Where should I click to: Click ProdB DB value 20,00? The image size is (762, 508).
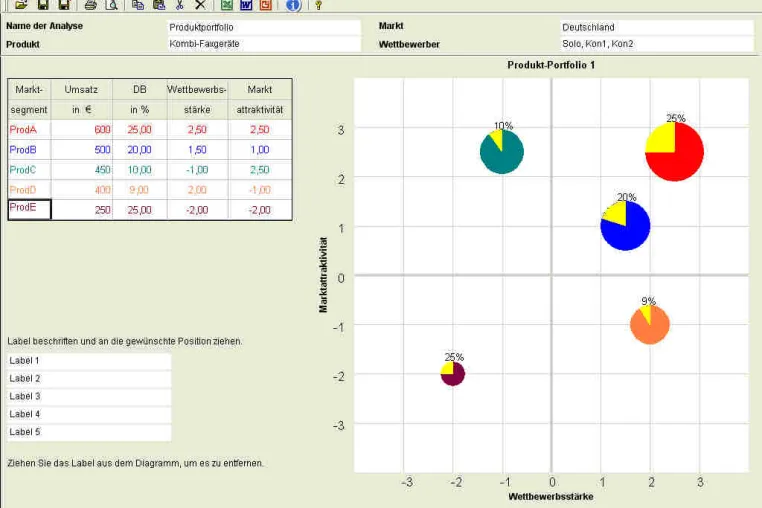point(140,150)
